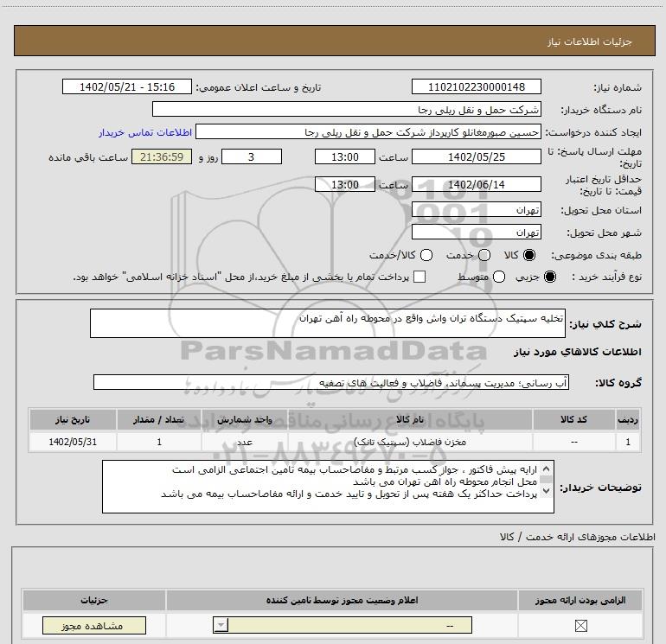Click the announcement date field 1402/05/21 - 15:16

[127, 86]
